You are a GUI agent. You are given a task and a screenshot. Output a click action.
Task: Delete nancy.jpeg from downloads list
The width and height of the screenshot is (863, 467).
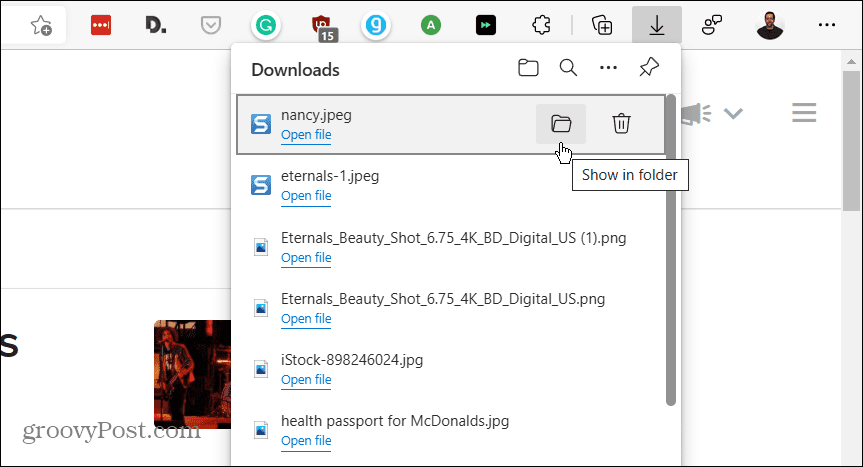pyautogui.click(x=621, y=124)
